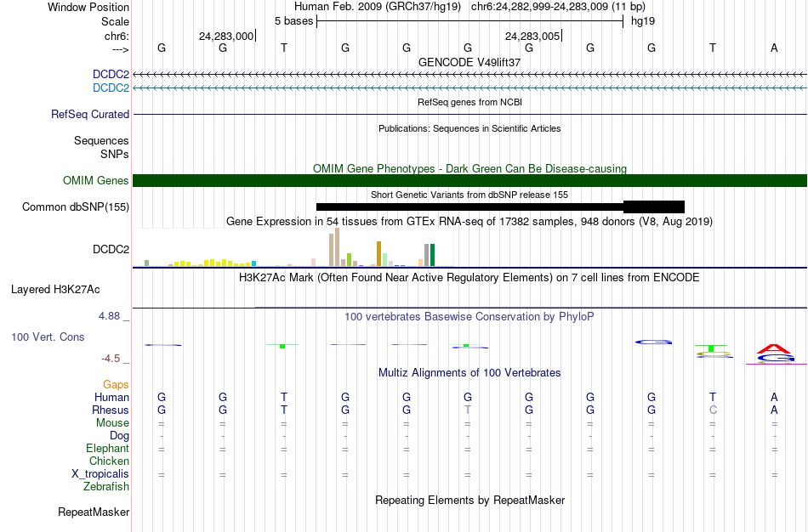Click the Mouse alignment row label

[112, 423]
